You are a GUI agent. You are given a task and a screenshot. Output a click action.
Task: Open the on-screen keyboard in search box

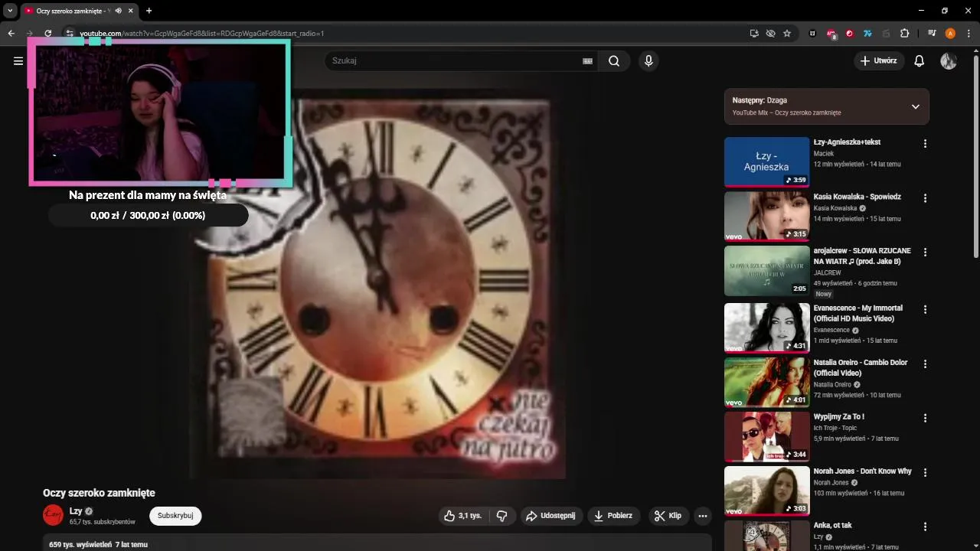pyautogui.click(x=588, y=61)
